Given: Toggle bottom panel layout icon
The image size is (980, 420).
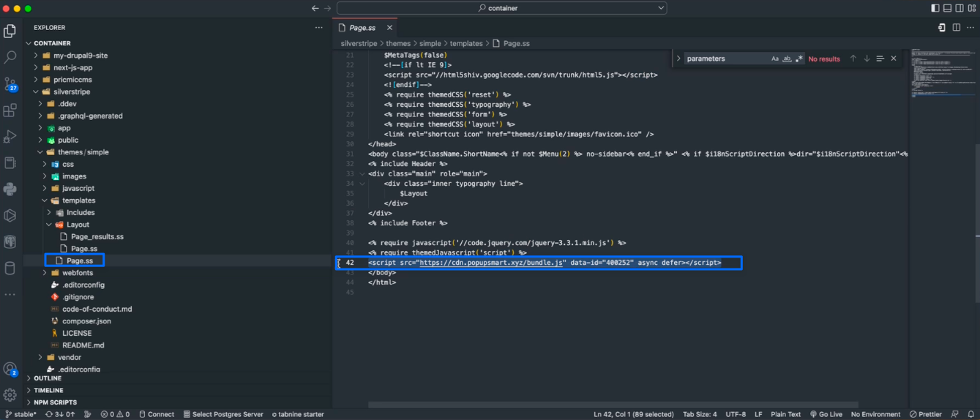Looking at the screenshot, I should pyautogui.click(x=948, y=8).
